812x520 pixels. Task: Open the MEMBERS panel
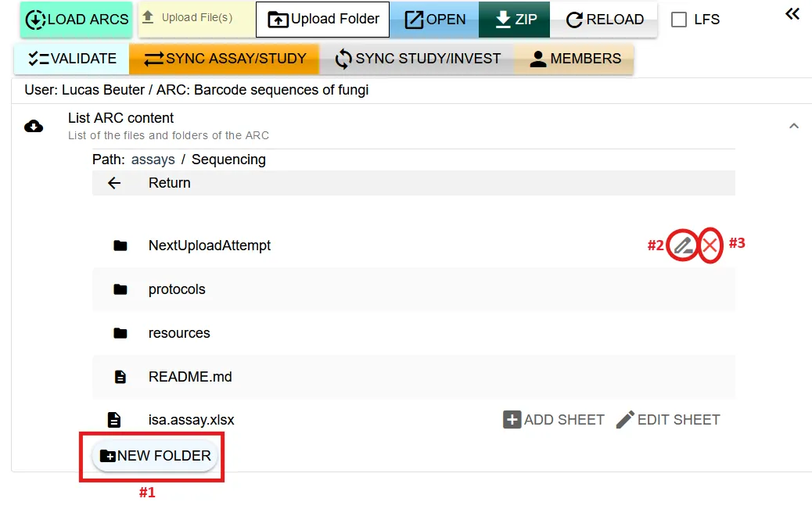pyautogui.click(x=574, y=59)
